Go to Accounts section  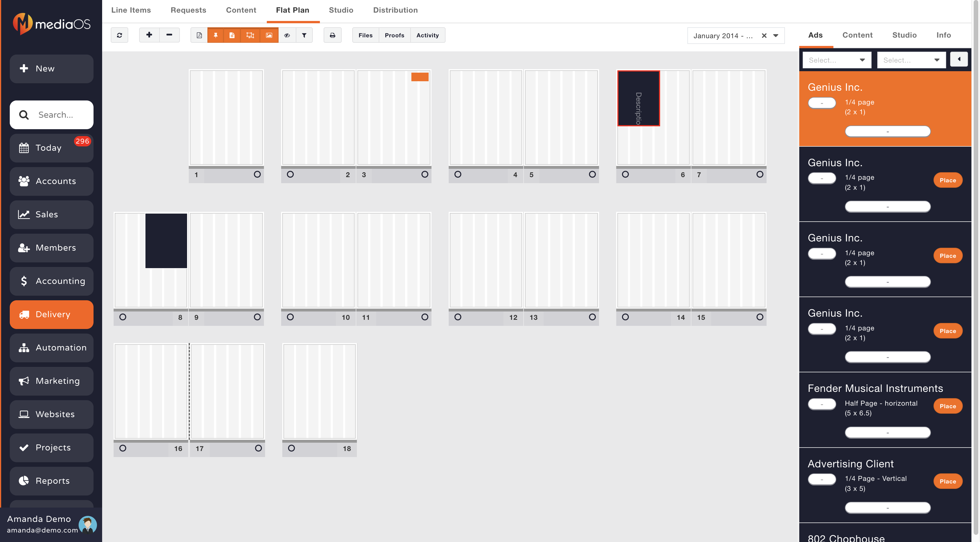pos(51,181)
